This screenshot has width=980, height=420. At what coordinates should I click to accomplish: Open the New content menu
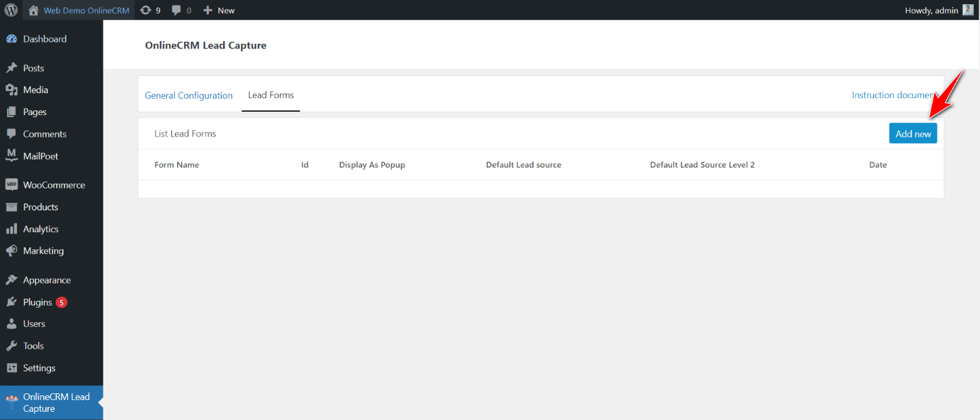(x=218, y=10)
